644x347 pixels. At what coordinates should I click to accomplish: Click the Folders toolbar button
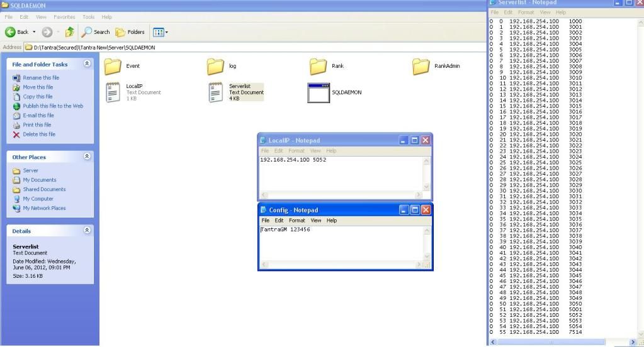click(x=130, y=32)
